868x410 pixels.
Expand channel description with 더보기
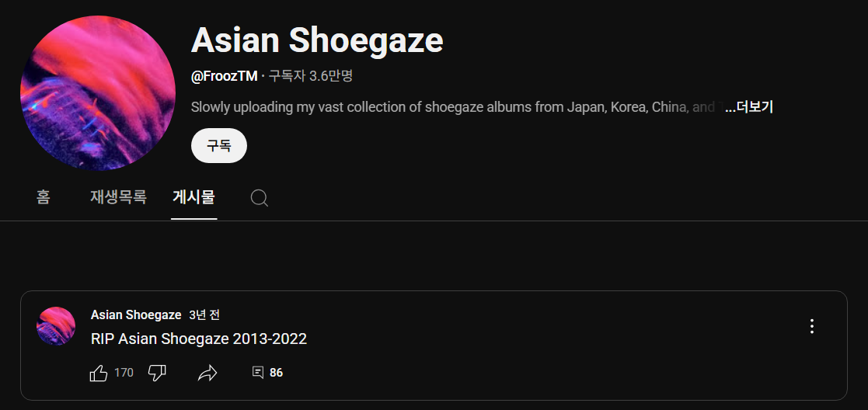pos(749,107)
